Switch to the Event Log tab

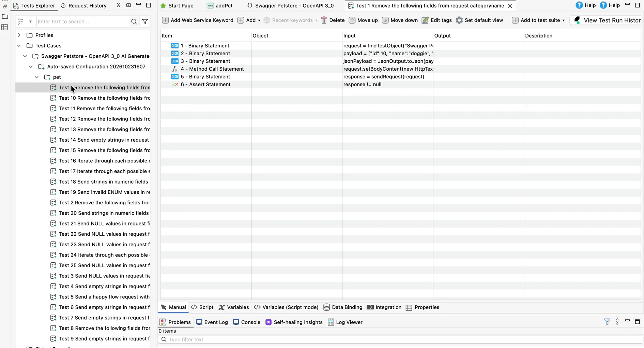click(x=212, y=322)
